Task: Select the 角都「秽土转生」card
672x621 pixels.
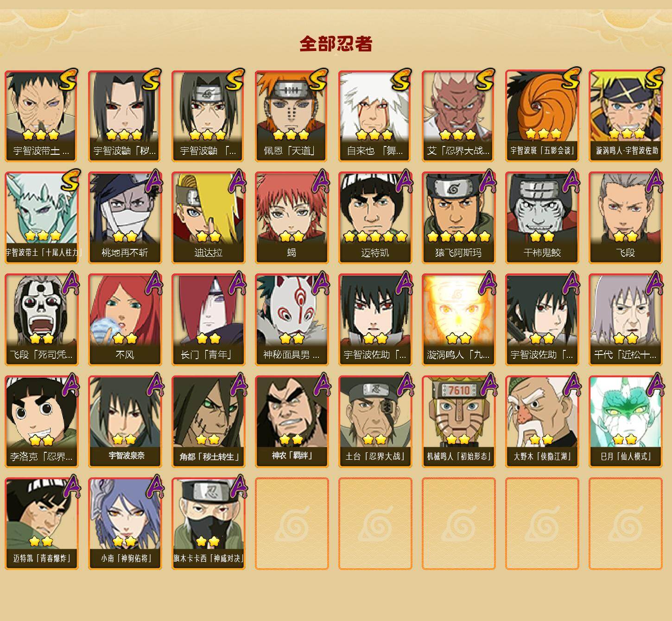Action: click(x=208, y=422)
